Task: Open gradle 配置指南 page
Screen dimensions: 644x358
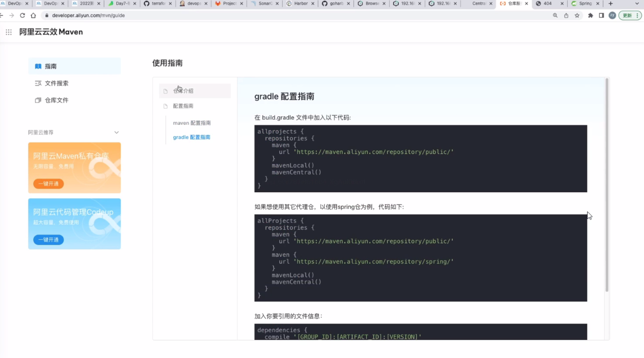Action: tap(192, 137)
